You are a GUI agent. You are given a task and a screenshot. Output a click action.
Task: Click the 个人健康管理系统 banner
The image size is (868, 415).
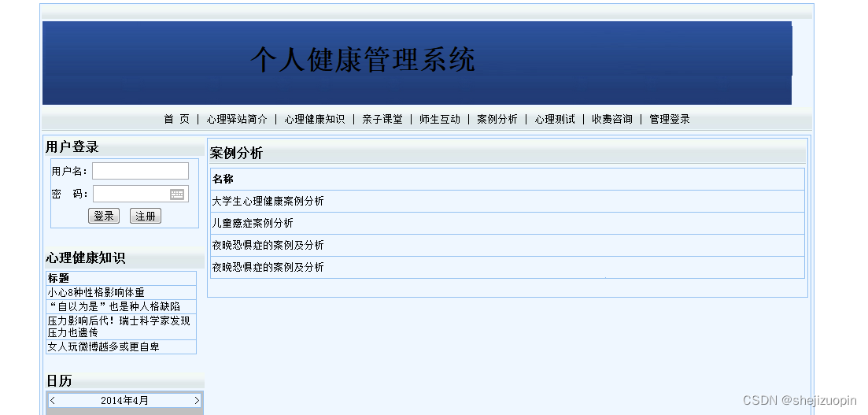[x=417, y=63]
